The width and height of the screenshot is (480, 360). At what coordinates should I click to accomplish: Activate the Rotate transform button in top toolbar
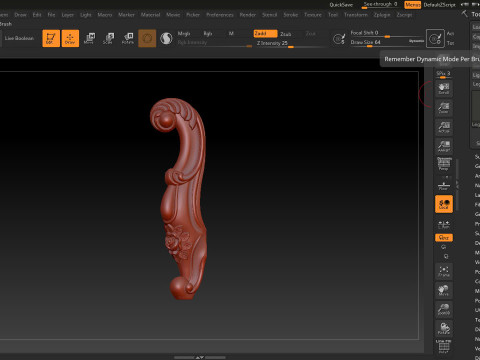pos(128,38)
